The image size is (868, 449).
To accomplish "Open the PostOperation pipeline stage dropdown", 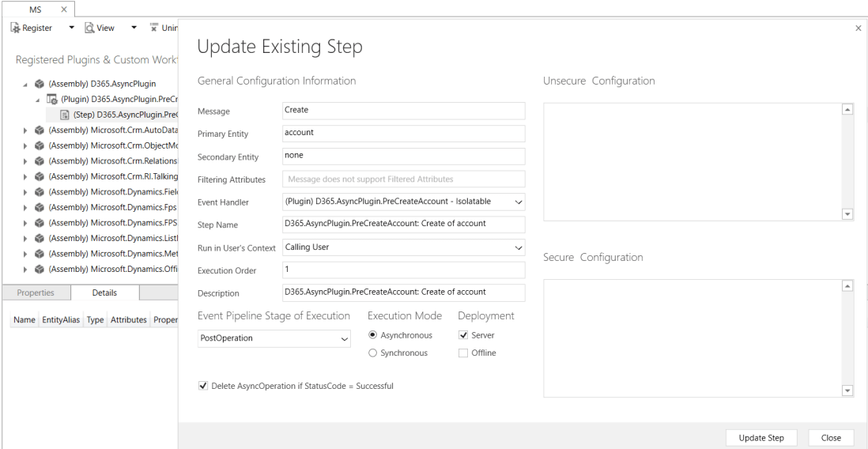I will click(x=344, y=339).
